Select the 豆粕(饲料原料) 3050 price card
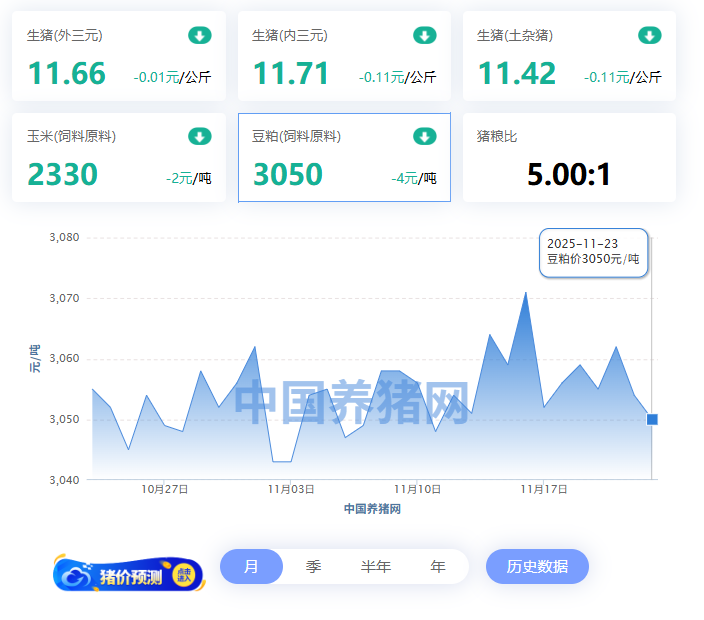Image resolution: width=704 pixels, height=620 pixels. point(344,159)
